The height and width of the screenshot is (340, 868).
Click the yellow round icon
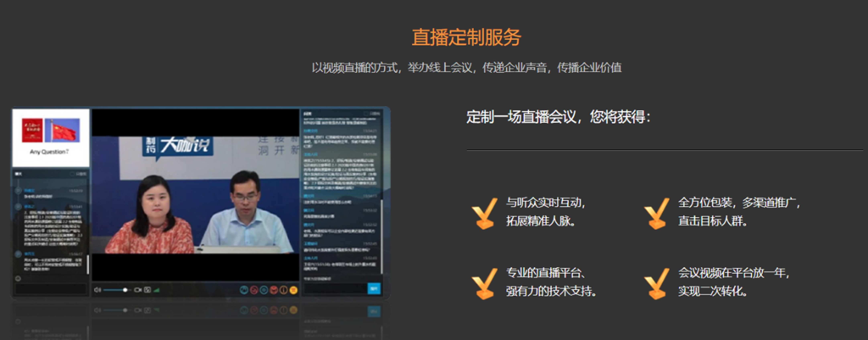(x=294, y=290)
